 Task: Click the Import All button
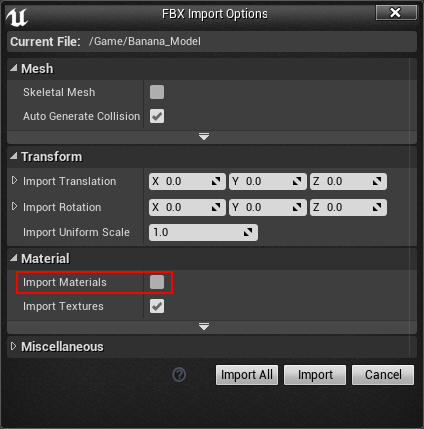pos(247,375)
